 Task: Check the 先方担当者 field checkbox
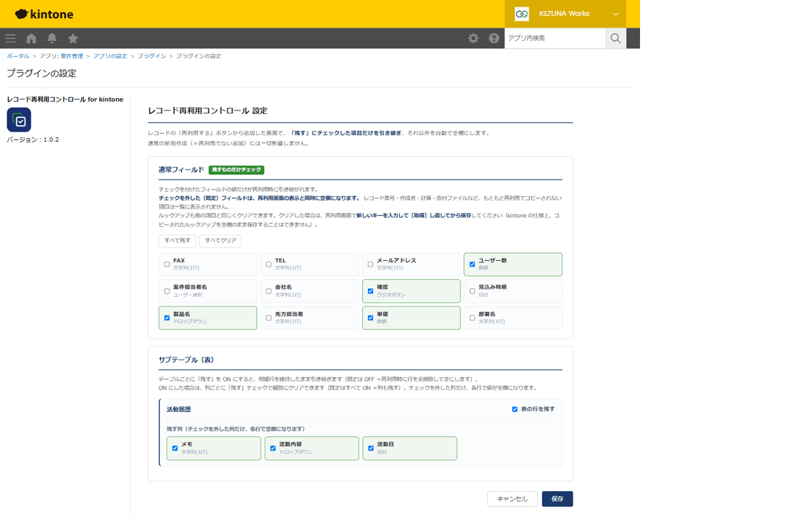269,318
